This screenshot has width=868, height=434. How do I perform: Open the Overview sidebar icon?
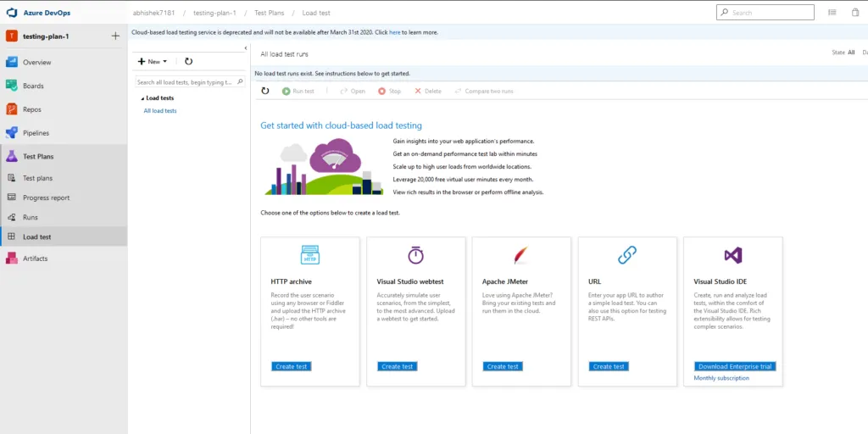(12, 62)
